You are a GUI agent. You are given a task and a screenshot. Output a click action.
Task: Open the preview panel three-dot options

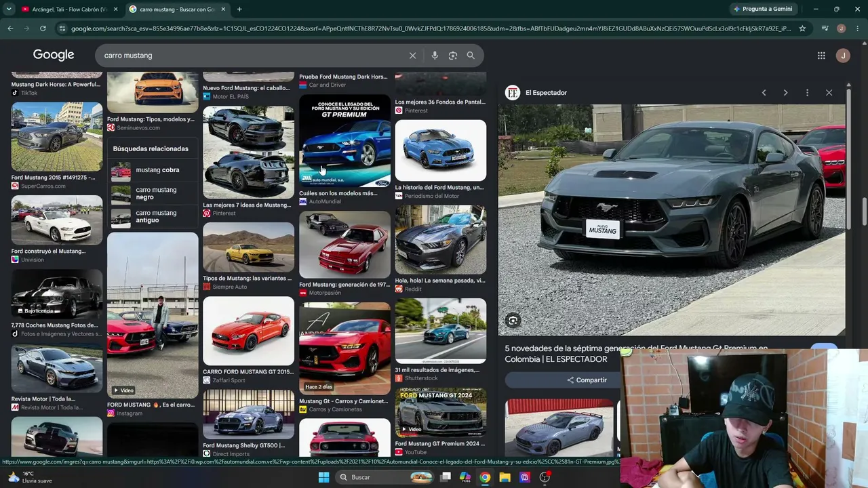tap(807, 93)
